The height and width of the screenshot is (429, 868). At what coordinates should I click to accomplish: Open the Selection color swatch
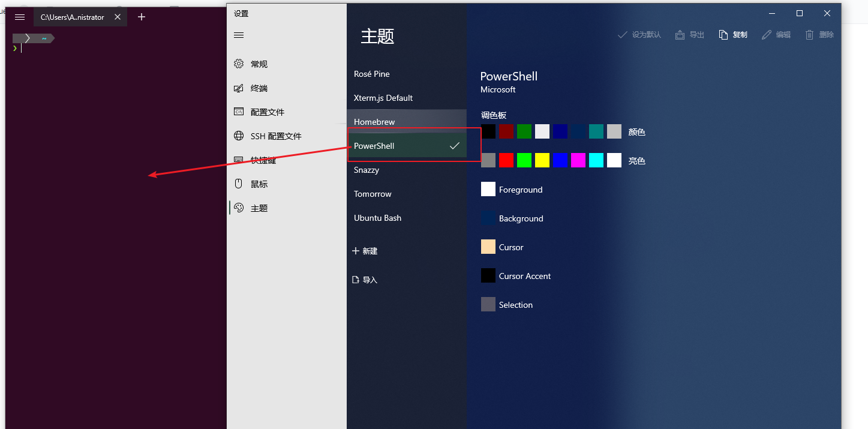coord(488,304)
